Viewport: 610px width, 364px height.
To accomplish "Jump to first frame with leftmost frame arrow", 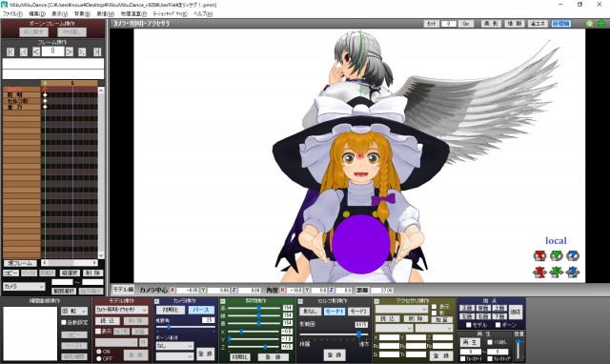I will (10, 51).
